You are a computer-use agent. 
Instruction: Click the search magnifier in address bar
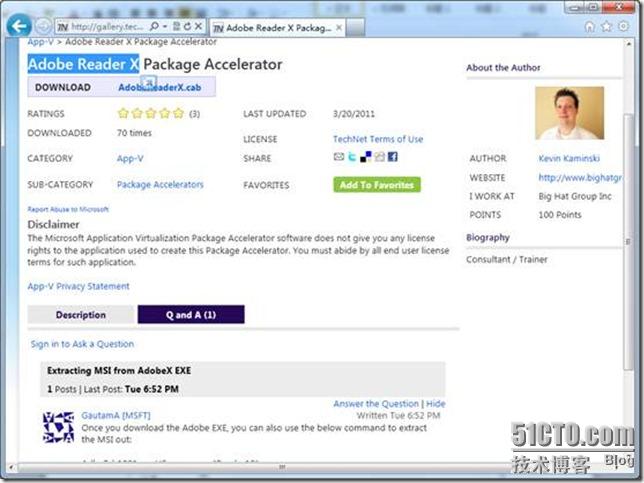tap(154, 27)
